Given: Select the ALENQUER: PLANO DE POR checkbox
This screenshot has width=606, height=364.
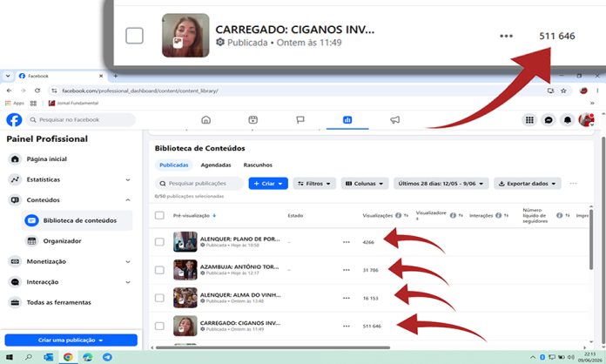Looking at the screenshot, I should 159,242.
